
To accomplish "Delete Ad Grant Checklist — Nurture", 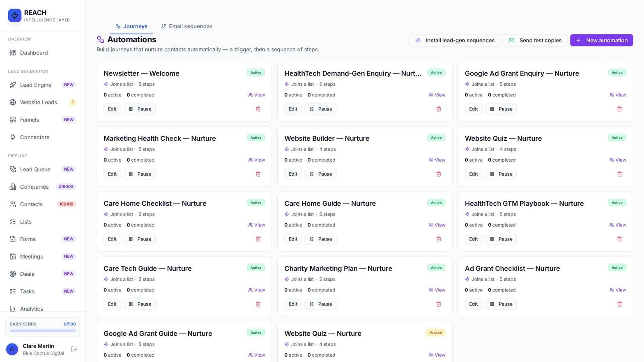I will point(619,304).
